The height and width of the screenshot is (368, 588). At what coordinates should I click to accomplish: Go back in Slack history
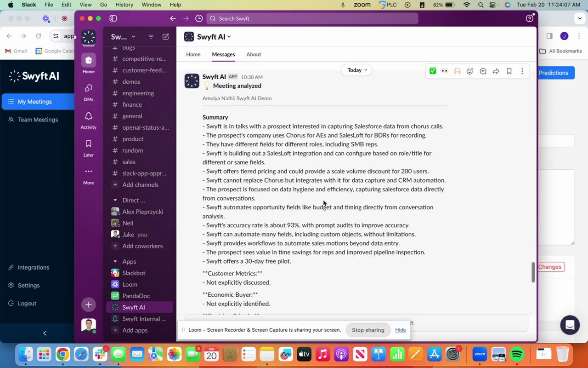173,18
